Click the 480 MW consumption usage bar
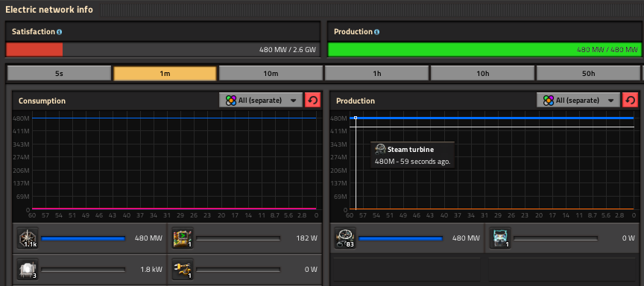The width and height of the screenshot is (644, 286). pos(83,238)
